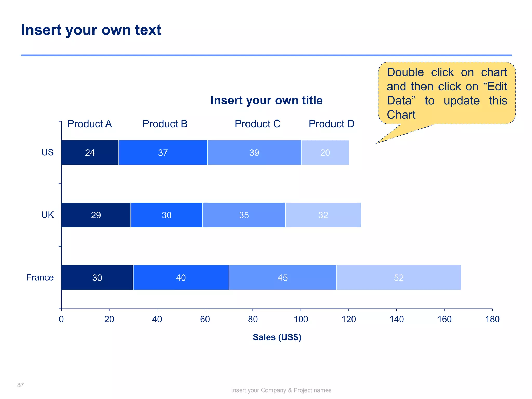Screen dimensions: 532x399
Task: Click the Product A legend label
Action: tap(90, 124)
